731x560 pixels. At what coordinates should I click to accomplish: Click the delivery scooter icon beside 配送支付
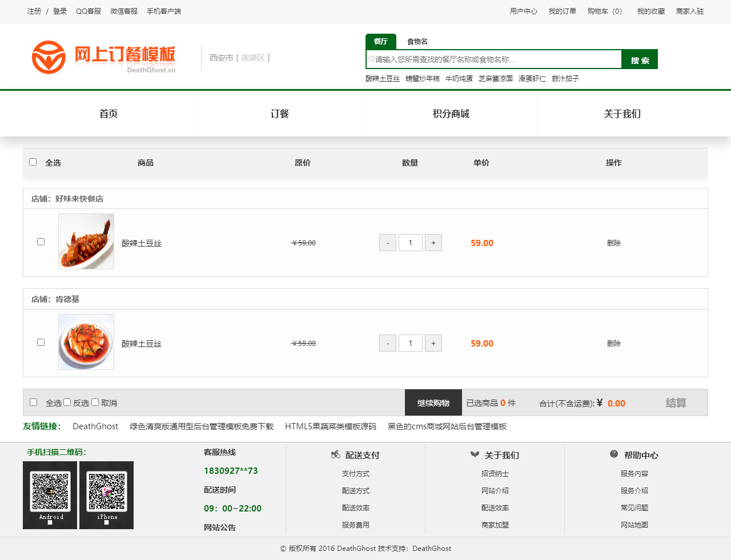(x=335, y=455)
